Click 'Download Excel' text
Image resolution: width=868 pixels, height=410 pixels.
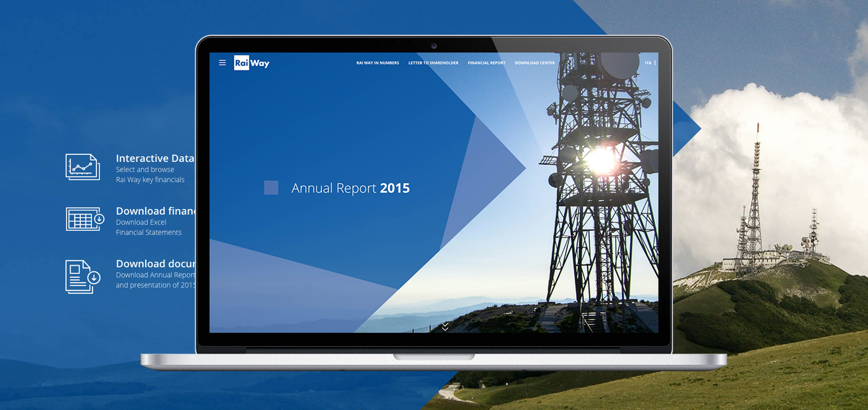[141, 222]
